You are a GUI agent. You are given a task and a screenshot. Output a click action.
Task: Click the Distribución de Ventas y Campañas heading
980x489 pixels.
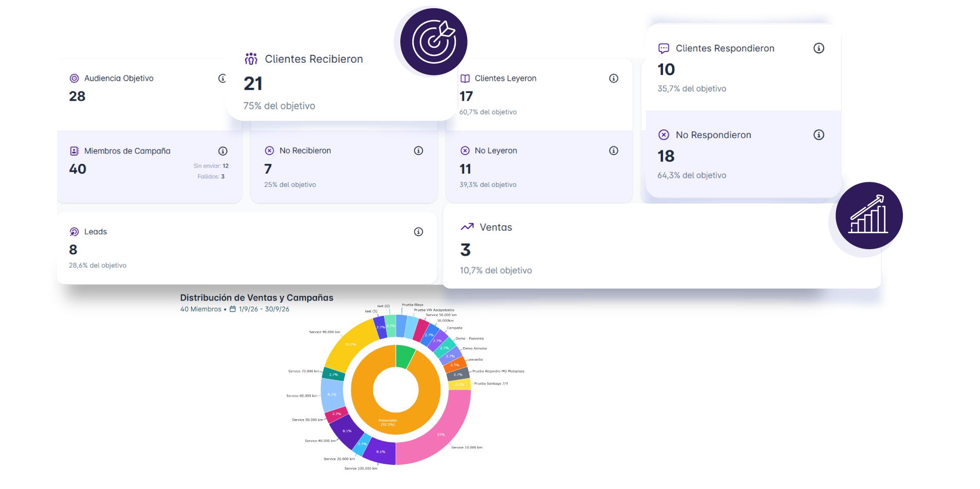coord(257,298)
